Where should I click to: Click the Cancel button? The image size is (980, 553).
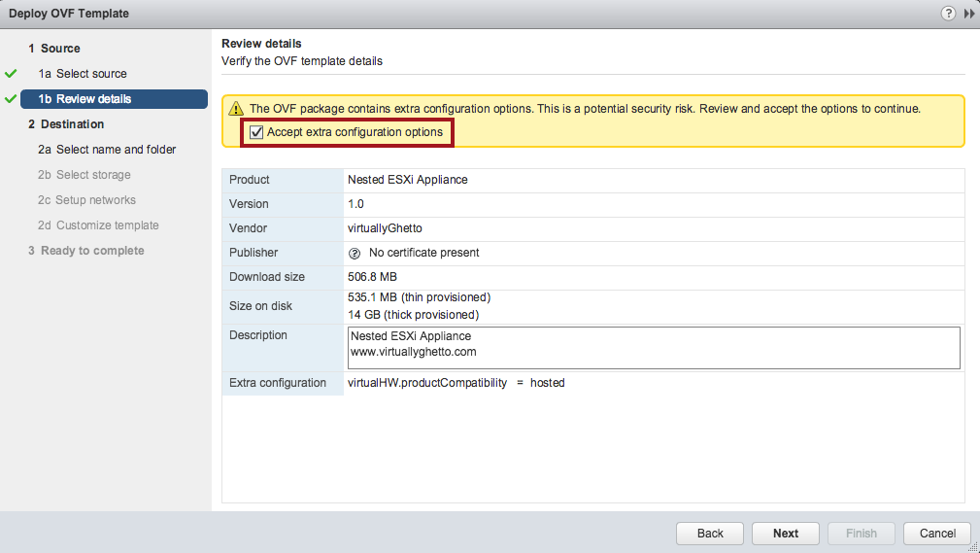tap(936, 534)
